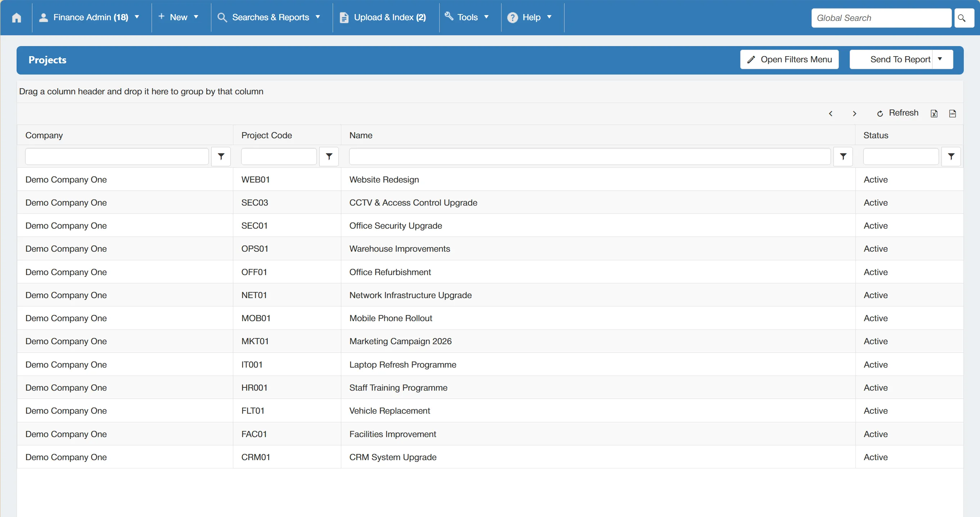Click the Project Code filter text box
The height and width of the screenshot is (517, 980).
(x=279, y=156)
